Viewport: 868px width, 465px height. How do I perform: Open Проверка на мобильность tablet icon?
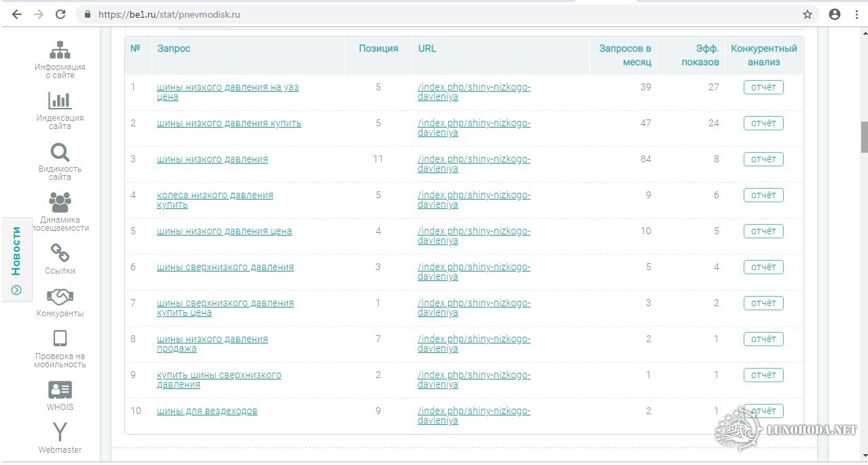(60, 338)
